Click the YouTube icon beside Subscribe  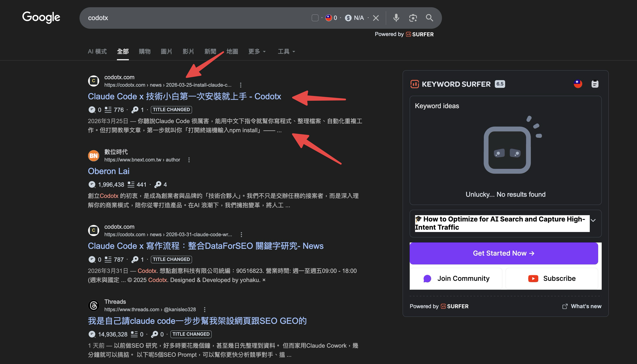click(533, 278)
